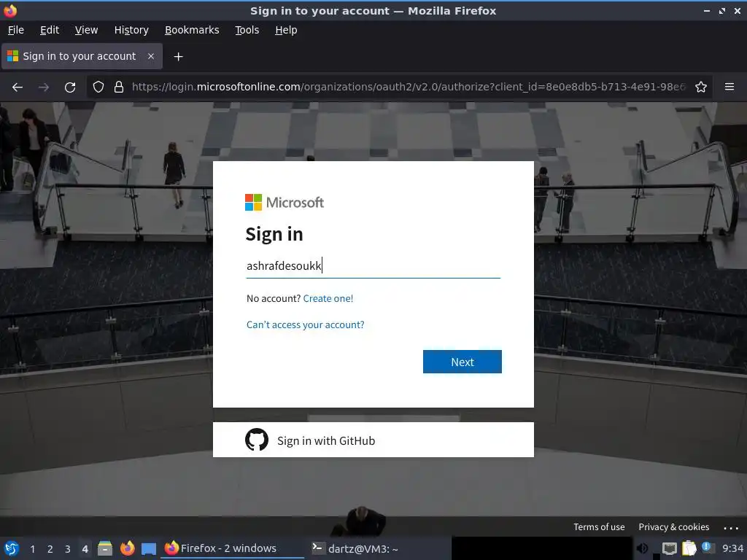The height and width of the screenshot is (560, 747).
Task: Reload the sign-in page
Action: [x=70, y=87]
